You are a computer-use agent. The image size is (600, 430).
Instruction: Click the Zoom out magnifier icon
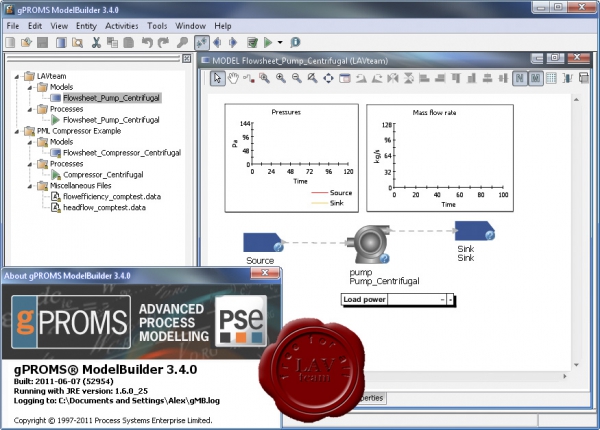click(297, 78)
